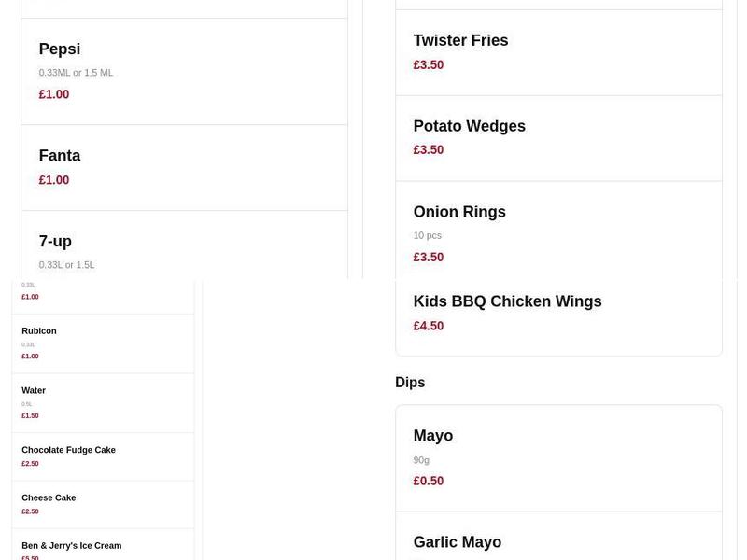Click the Potato Wedges menu card

pos(558,136)
